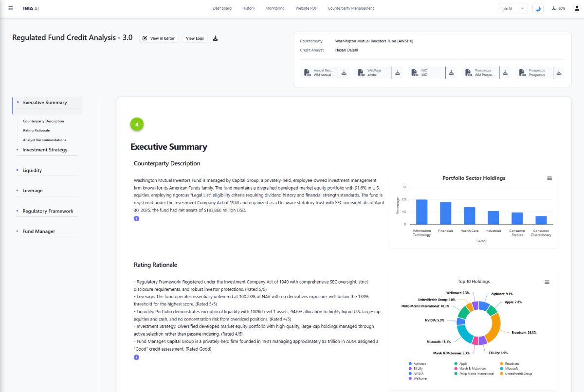Click the Consumer Staples bar
Viewport: 584px width, 392px height.
(517, 219)
